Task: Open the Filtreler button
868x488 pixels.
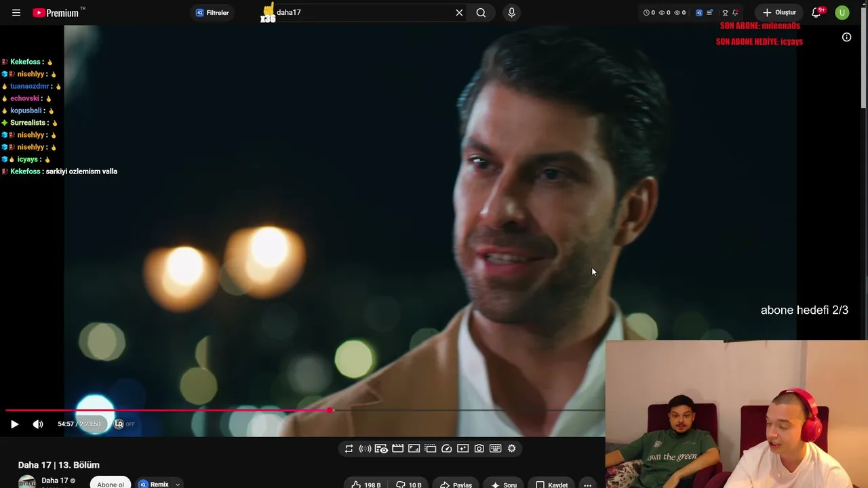Action: (x=212, y=13)
